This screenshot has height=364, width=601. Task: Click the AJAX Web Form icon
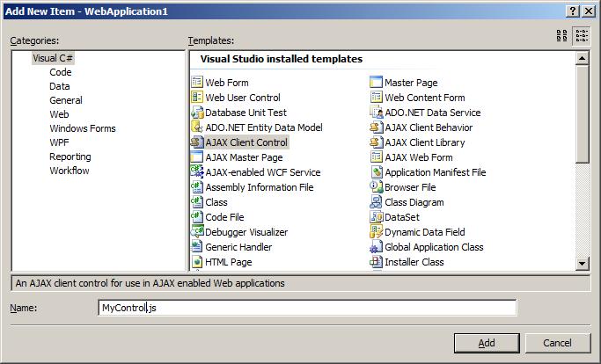pos(376,157)
